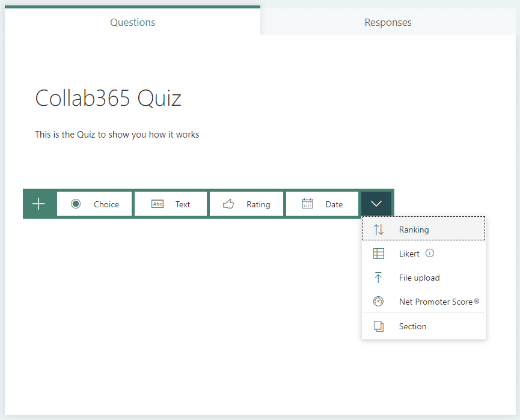Switch to the Responses tab
Viewport: 520px width, 420px height.
click(x=388, y=22)
